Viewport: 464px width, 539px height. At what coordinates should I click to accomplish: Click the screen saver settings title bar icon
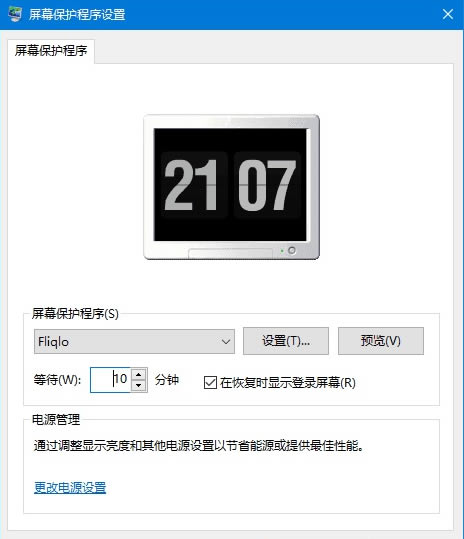click(x=15, y=14)
